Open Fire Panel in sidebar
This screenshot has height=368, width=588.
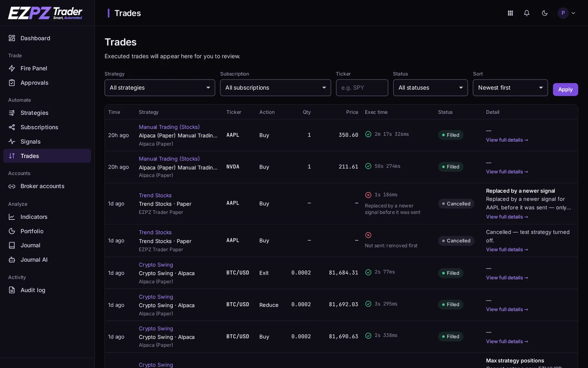point(47,68)
